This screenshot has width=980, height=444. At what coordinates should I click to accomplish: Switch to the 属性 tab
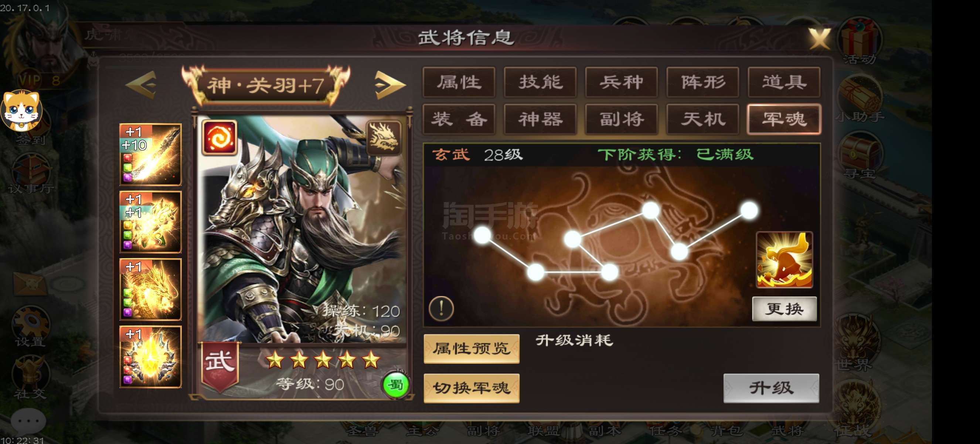(x=459, y=82)
